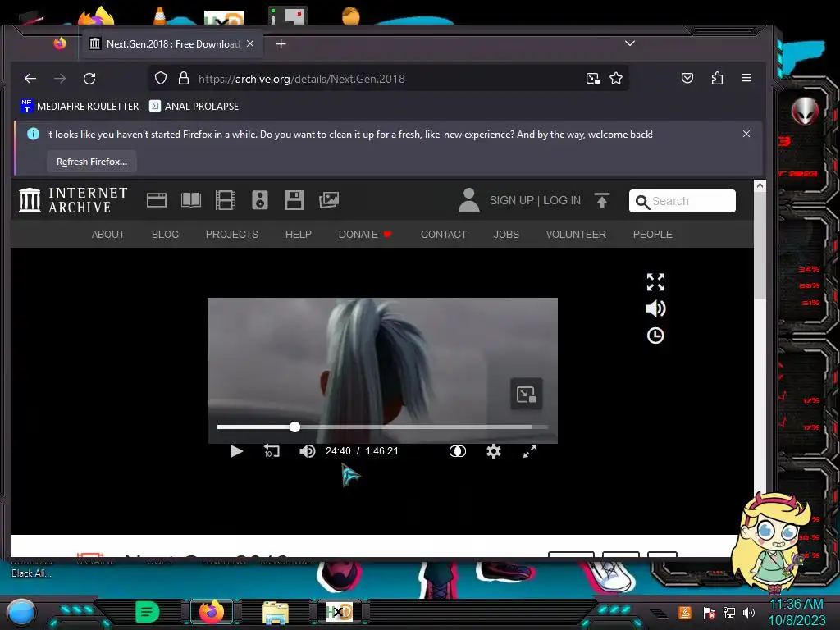This screenshot has height=630, width=840.
Task: Click the upload arrow icon
Action: pyautogui.click(x=602, y=200)
